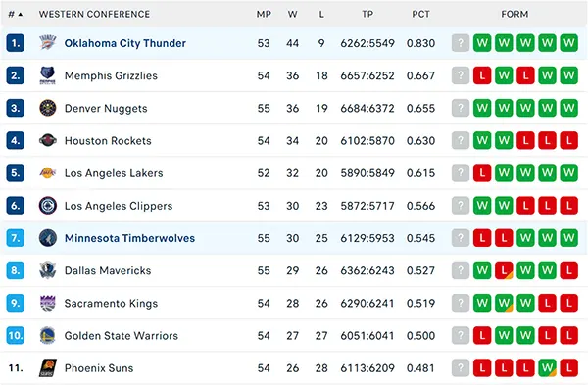The image size is (588, 385).
Task: Click the Los Angeles Lakers logo
Action: click(48, 172)
